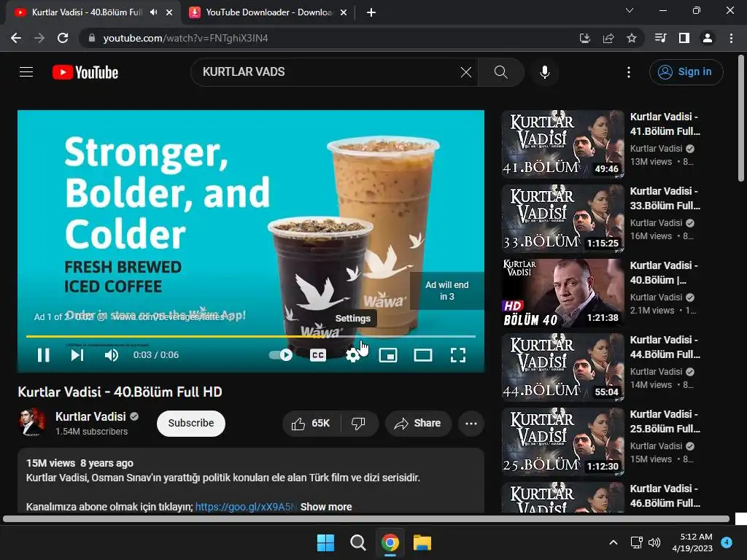This screenshot has width=747, height=560.
Task: Go back in browser history
Action: point(16,38)
